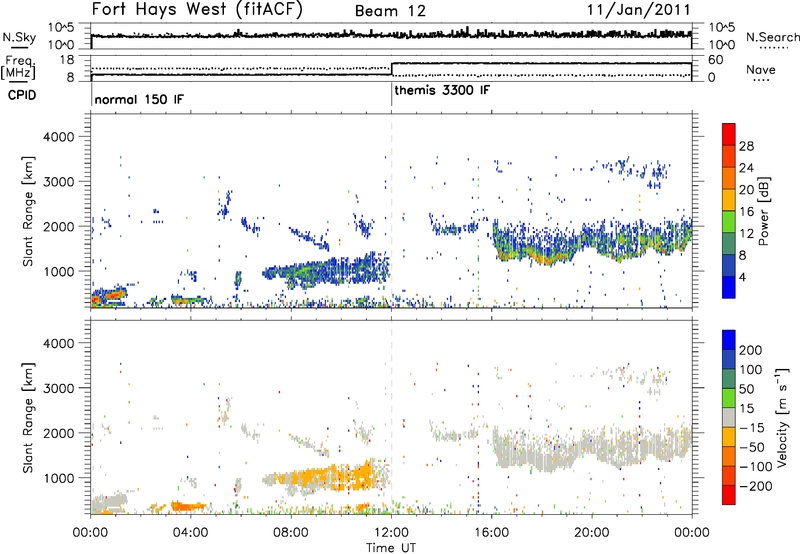The height and width of the screenshot is (554, 800).
Task: Click the frequency step-up at 12:00 in Freq panel
Action: (x=391, y=69)
